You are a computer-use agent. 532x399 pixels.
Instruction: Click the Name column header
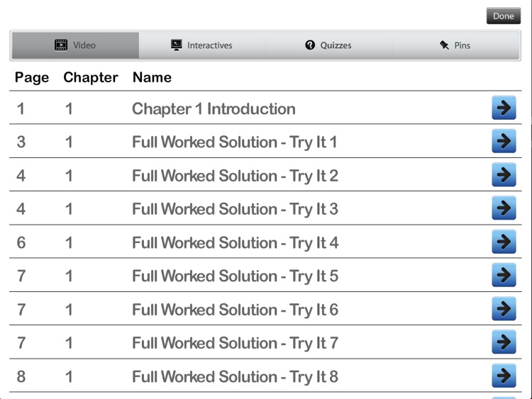pos(152,77)
